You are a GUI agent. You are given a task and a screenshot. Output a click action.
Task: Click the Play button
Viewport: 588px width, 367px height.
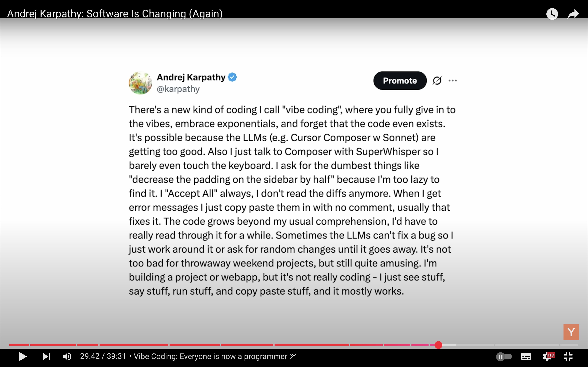click(23, 356)
